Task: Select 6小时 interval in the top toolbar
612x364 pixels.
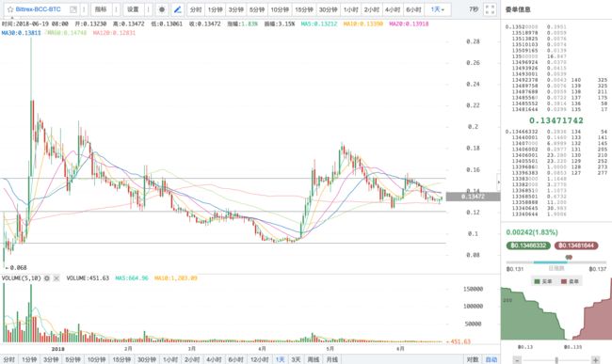Action: (413, 9)
